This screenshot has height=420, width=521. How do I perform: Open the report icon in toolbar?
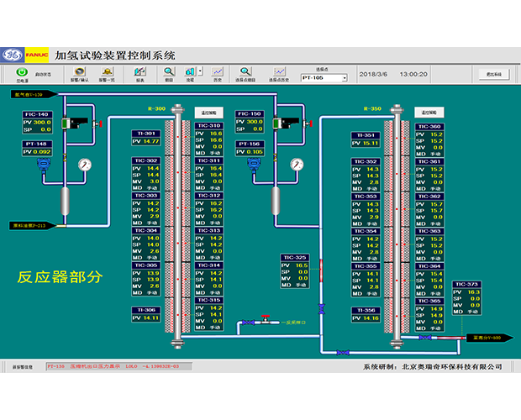click(139, 71)
